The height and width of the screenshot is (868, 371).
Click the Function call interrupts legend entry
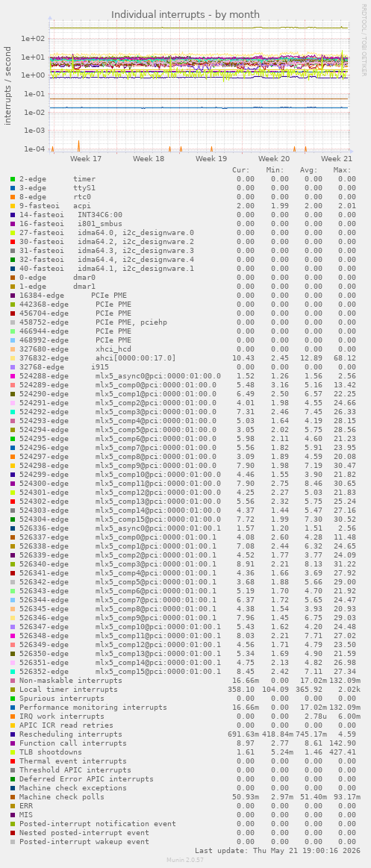click(x=68, y=743)
